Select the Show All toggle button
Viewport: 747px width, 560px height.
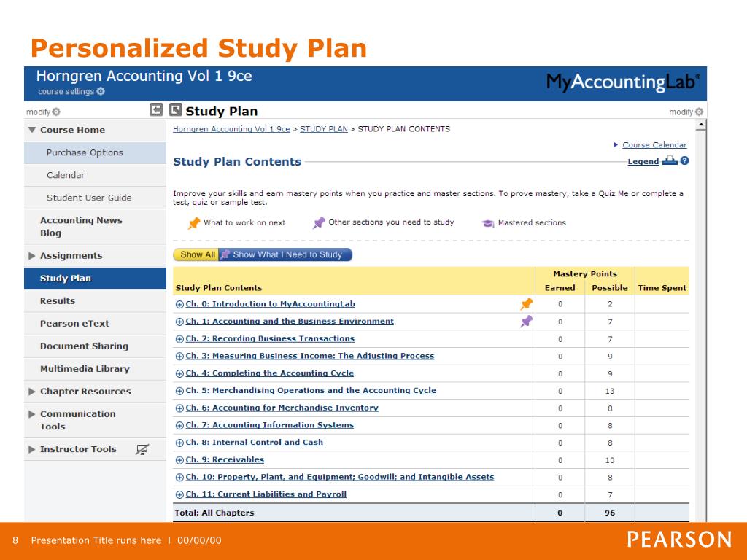(x=196, y=254)
